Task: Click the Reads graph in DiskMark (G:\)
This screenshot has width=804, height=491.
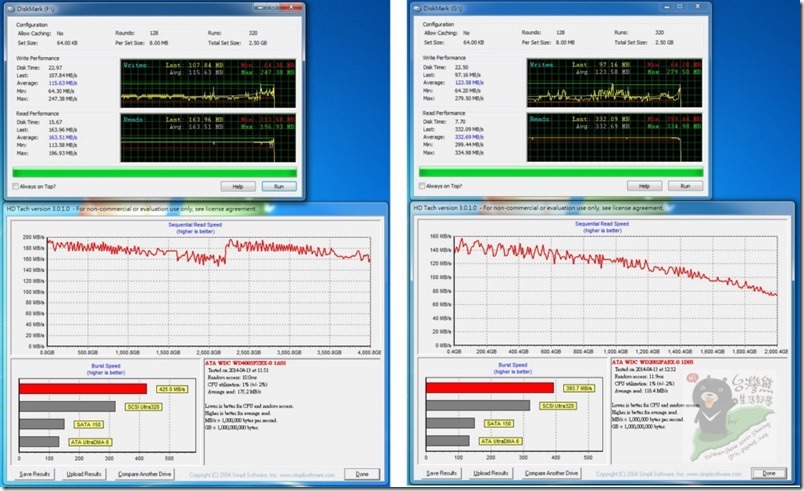Action: click(x=614, y=137)
